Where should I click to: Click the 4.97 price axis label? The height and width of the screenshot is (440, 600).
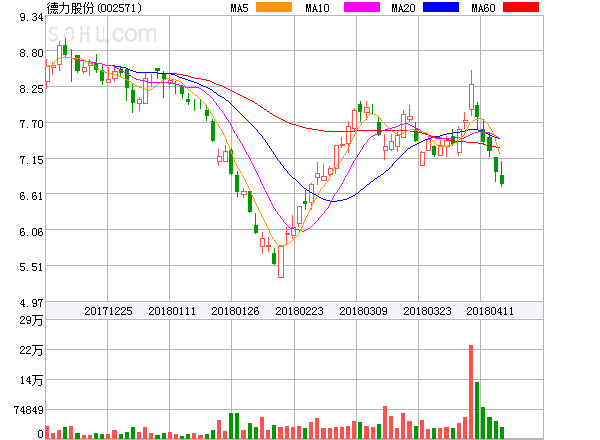(31, 303)
